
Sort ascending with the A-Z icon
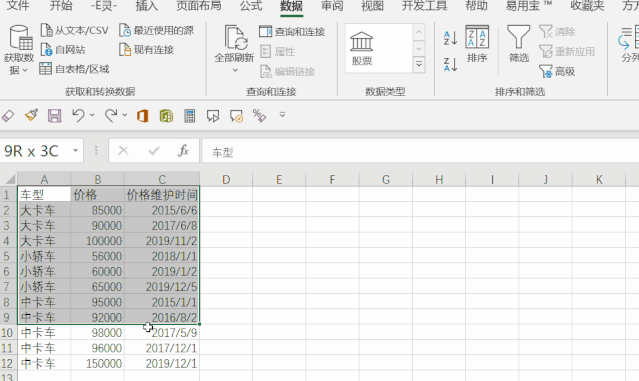click(450, 38)
